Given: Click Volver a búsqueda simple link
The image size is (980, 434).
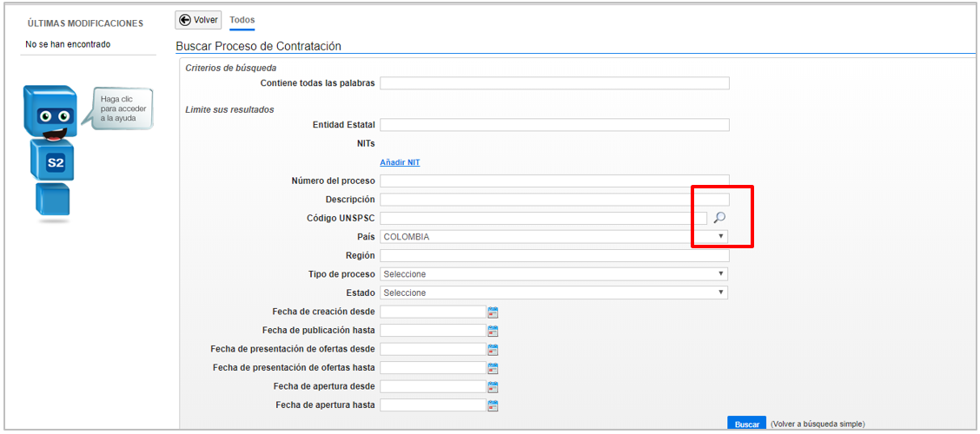Looking at the screenshot, I should [x=818, y=424].
